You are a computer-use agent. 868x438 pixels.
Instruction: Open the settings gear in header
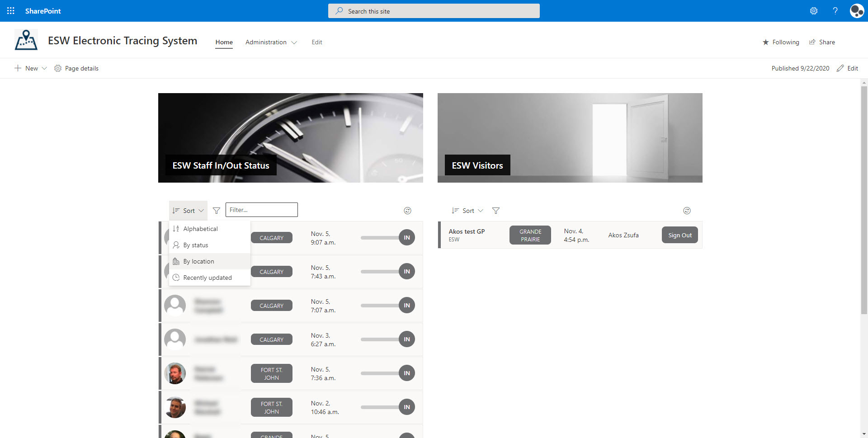click(813, 11)
